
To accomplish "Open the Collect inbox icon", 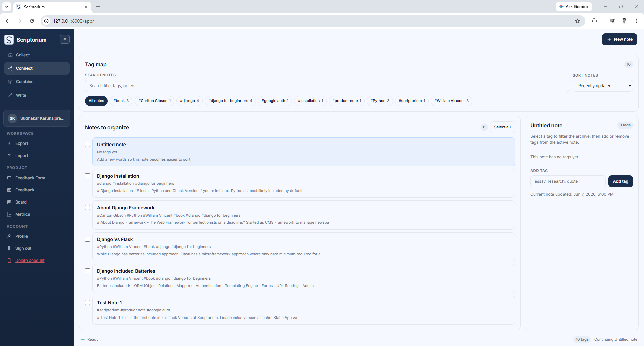I will [x=10, y=55].
